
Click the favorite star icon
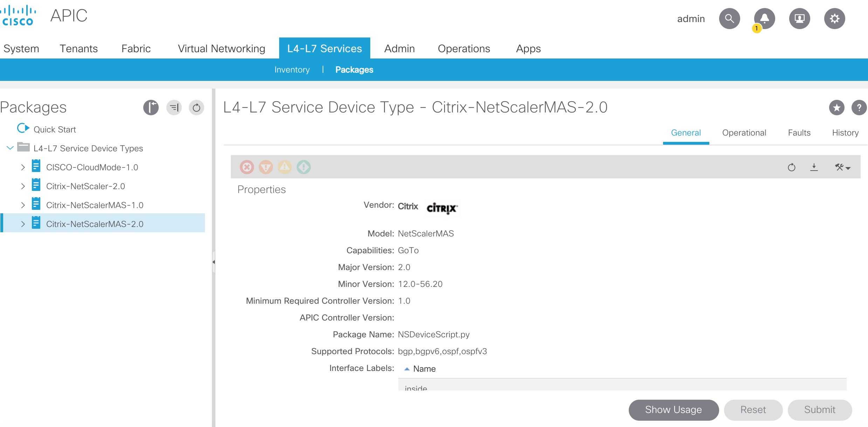(837, 108)
